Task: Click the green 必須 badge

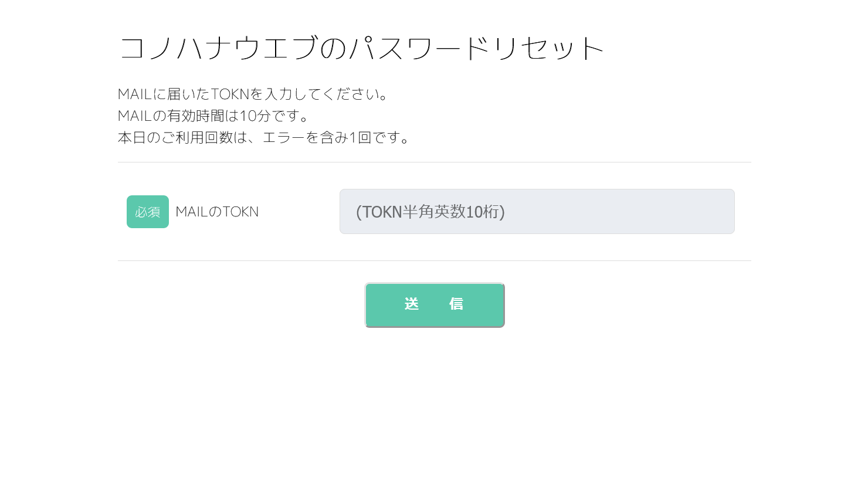Action: [148, 212]
